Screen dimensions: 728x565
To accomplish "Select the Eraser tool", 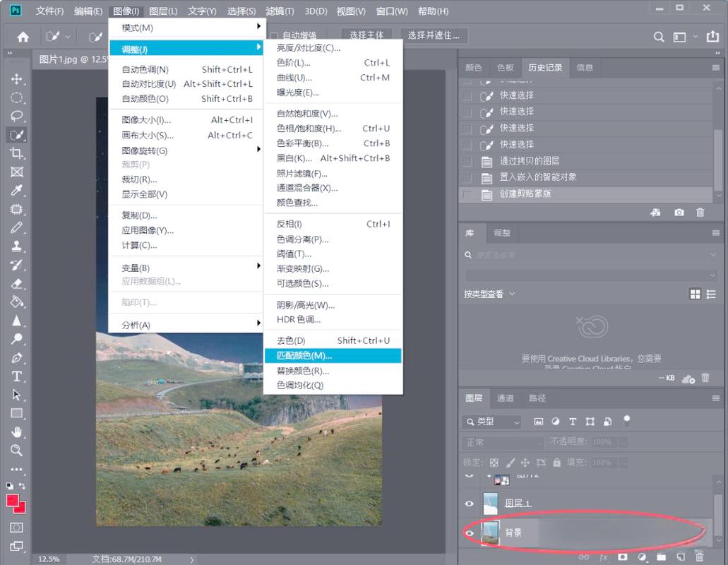I will tap(17, 283).
